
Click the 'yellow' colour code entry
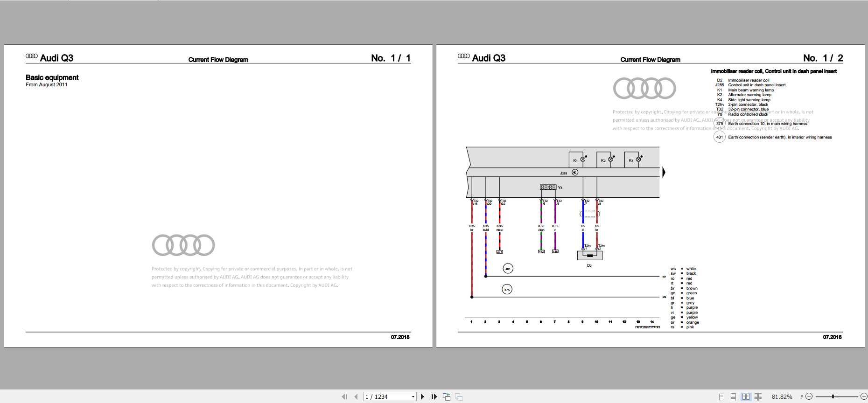click(x=692, y=317)
